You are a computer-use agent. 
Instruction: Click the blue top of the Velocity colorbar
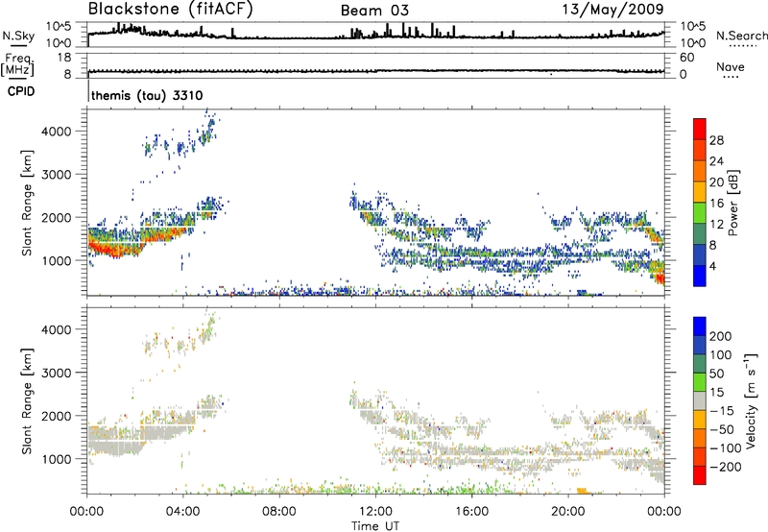700,326
